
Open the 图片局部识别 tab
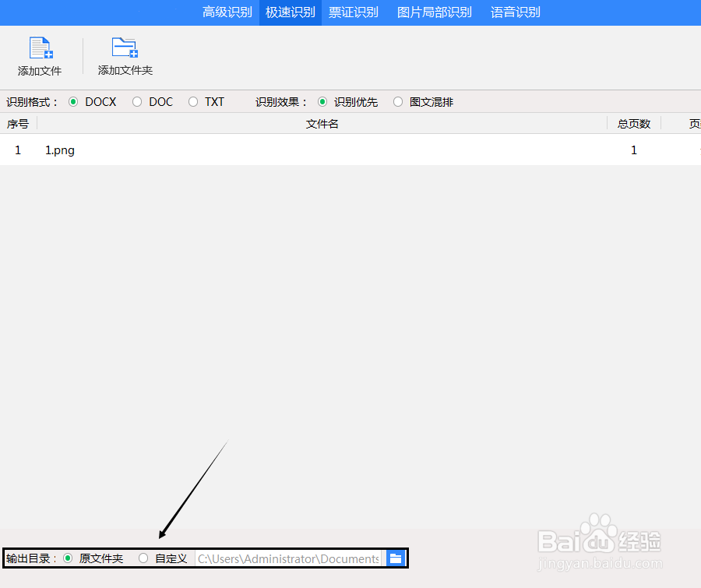(x=433, y=12)
